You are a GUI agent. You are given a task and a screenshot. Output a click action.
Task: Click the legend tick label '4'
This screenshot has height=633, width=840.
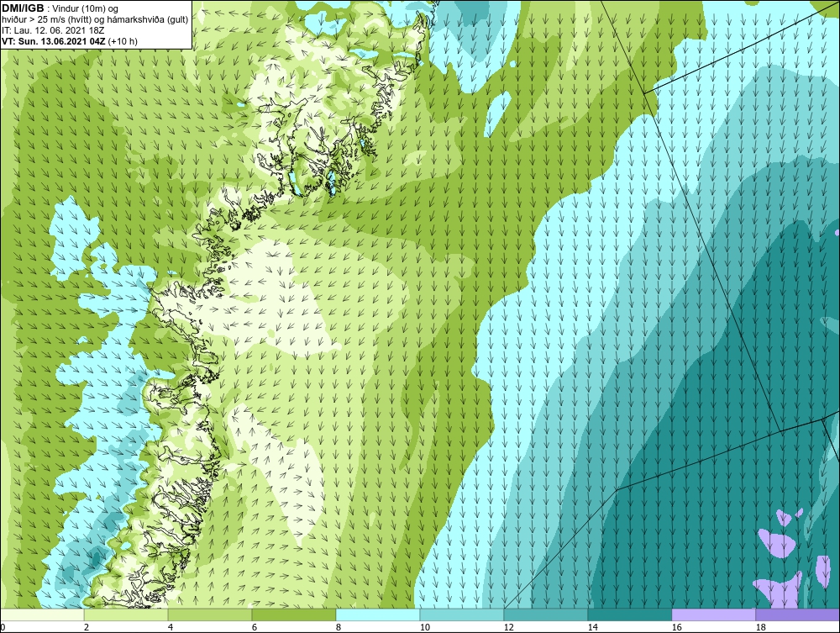point(171,627)
